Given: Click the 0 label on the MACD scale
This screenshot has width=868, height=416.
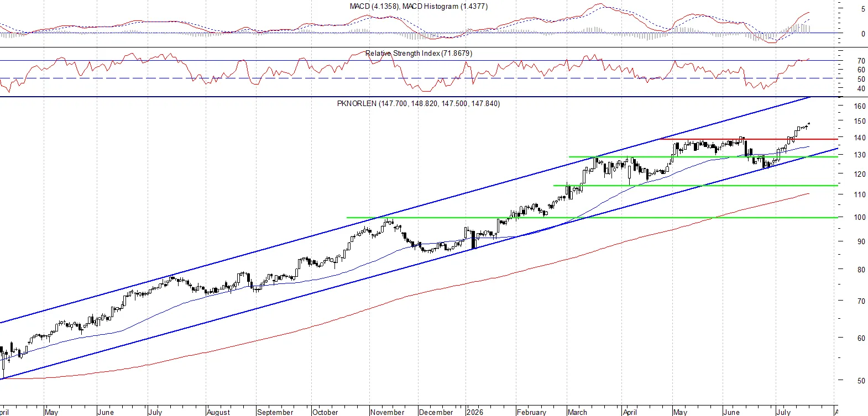Looking at the screenshot, I should click(863, 34).
